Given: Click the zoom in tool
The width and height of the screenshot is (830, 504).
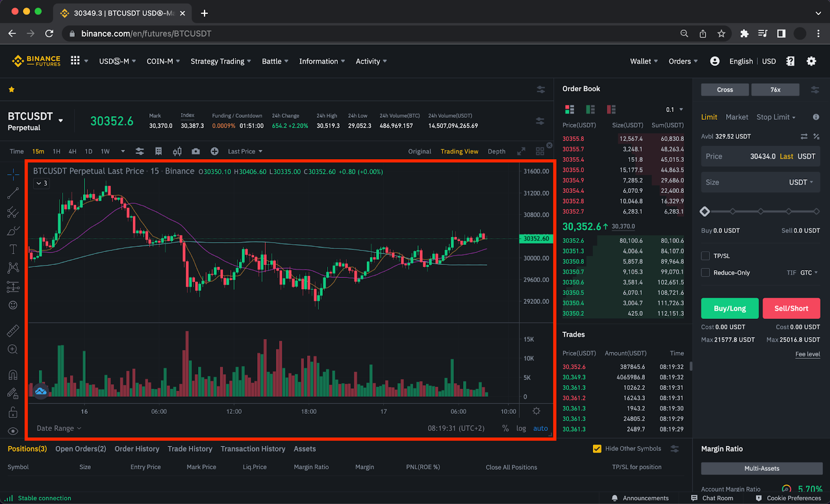Looking at the screenshot, I should [x=13, y=349].
